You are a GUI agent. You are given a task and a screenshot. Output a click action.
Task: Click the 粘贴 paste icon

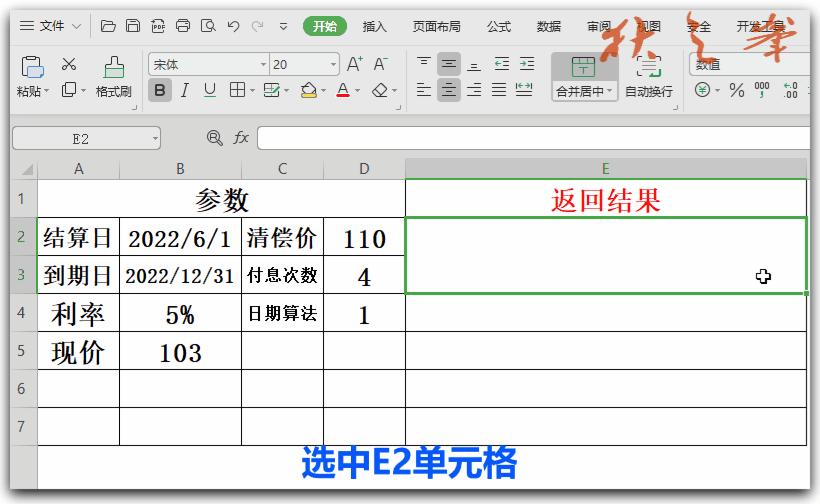(x=32, y=67)
